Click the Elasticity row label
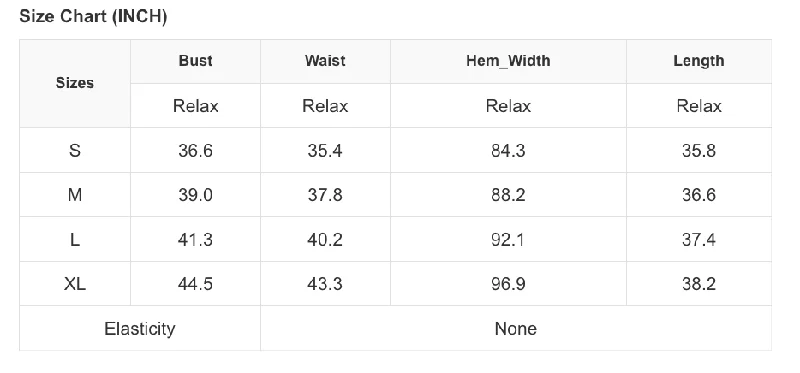Screen dimensions: 800x373 click(140, 329)
